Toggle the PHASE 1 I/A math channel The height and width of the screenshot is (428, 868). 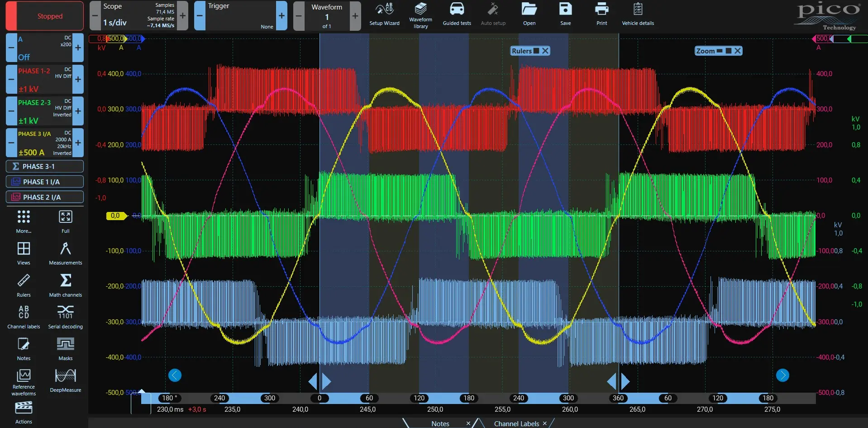click(44, 182)
